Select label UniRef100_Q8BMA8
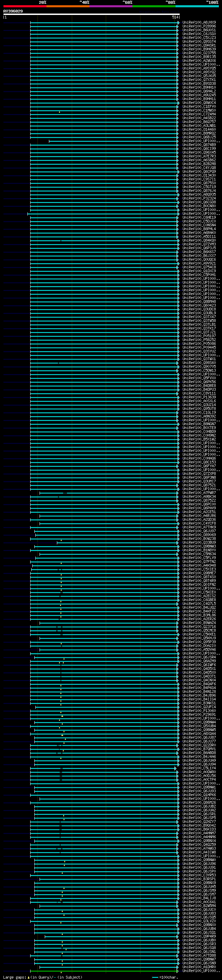The image size is (222, 980). 199,301
